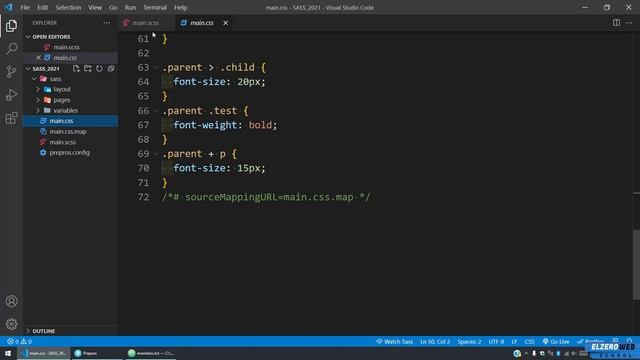Select the main.css editor tab
640x360 pixels.
[x=202, y=23]
